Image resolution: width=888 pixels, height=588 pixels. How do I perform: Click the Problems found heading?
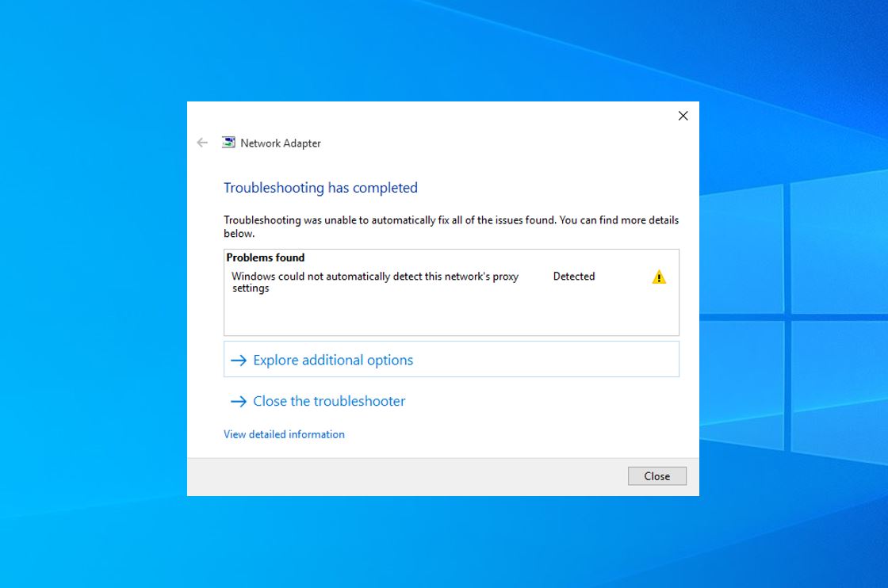pos(265,258)
